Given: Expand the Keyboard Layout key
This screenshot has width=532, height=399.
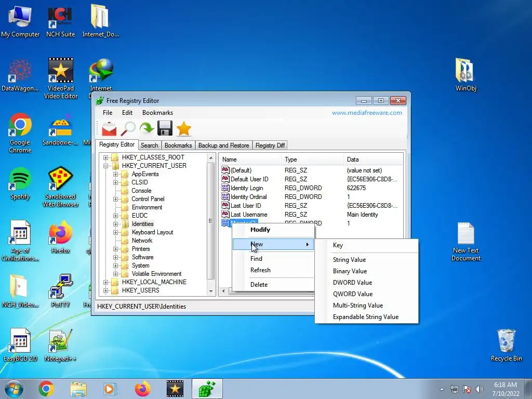Looking at the screenshot, I should pyautogui.click(x=116, y=232).
